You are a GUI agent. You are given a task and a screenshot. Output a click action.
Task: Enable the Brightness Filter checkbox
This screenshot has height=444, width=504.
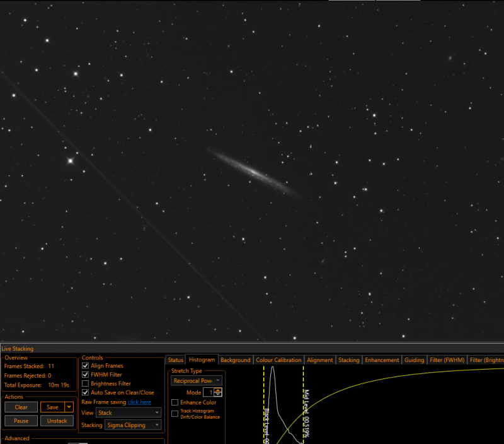coord(85,383)
